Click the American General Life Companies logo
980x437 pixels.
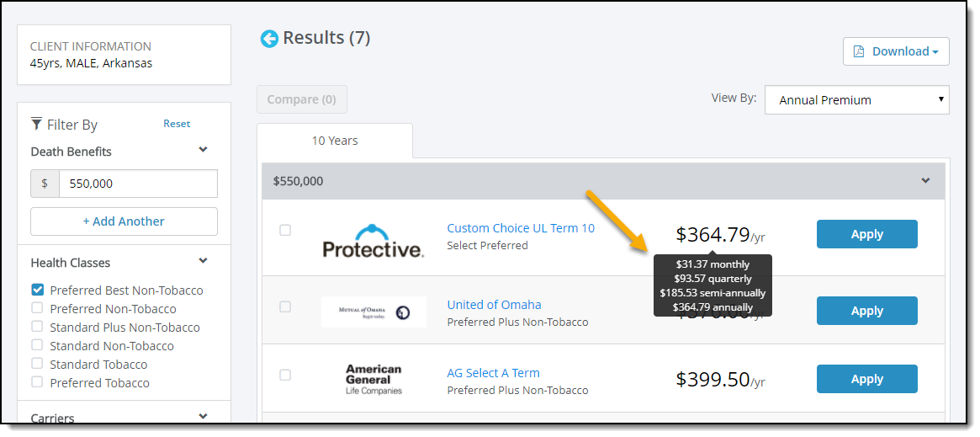(373, 380)
